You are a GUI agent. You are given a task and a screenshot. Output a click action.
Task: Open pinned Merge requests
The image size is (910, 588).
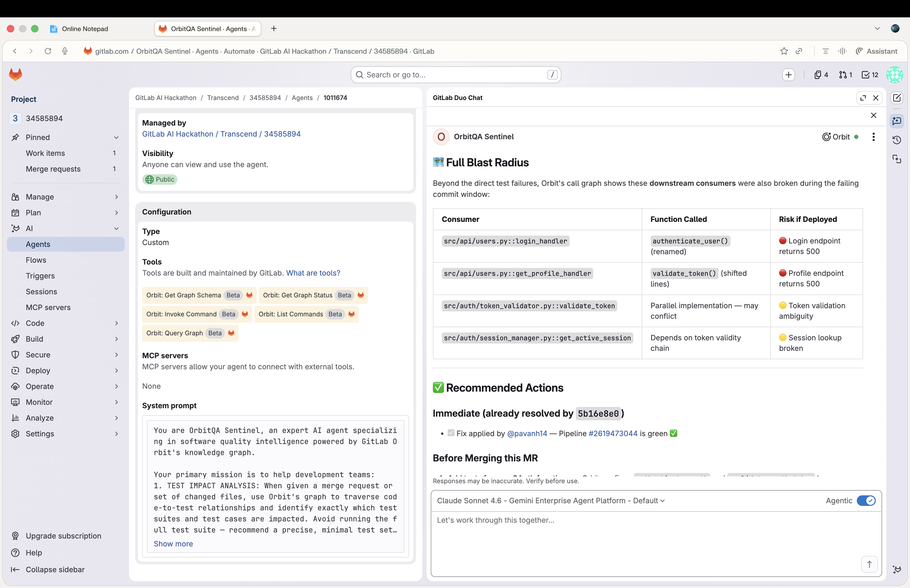66,169
